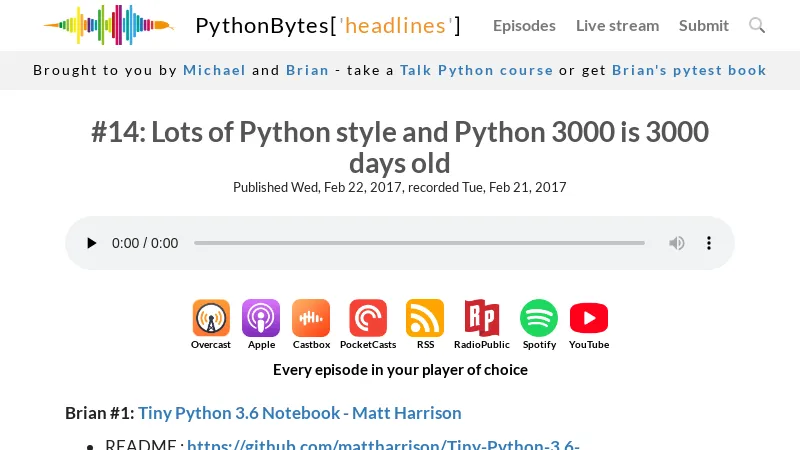800x450 pixels.
Task: Play the episode audio
Action: pyautogui.click(x=92, y=243)
